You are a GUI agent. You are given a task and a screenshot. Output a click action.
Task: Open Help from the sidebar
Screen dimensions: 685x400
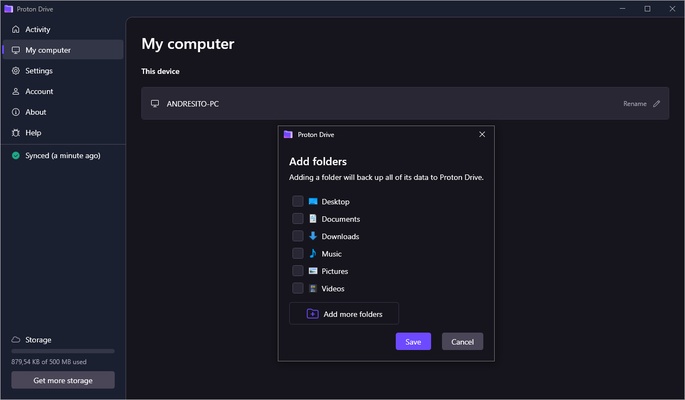(63, 133)
